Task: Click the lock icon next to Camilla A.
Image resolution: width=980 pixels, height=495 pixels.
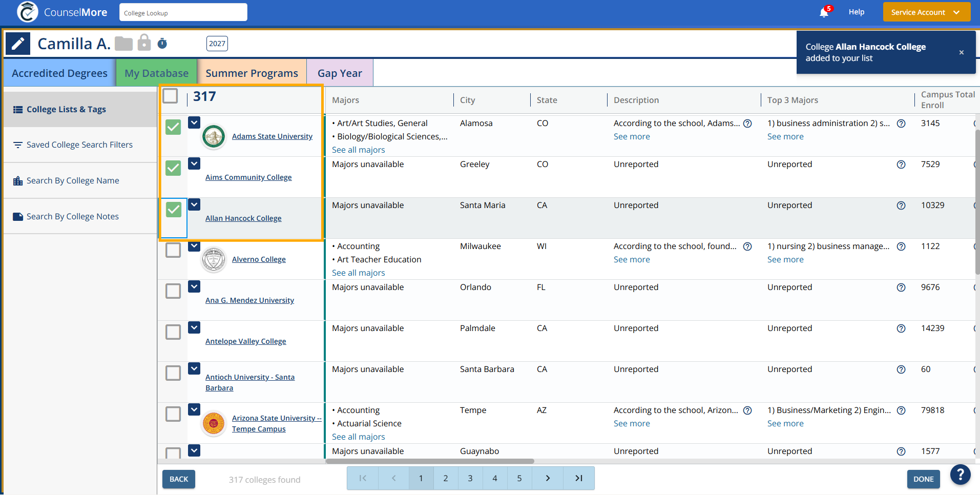Action: point(144,43)
